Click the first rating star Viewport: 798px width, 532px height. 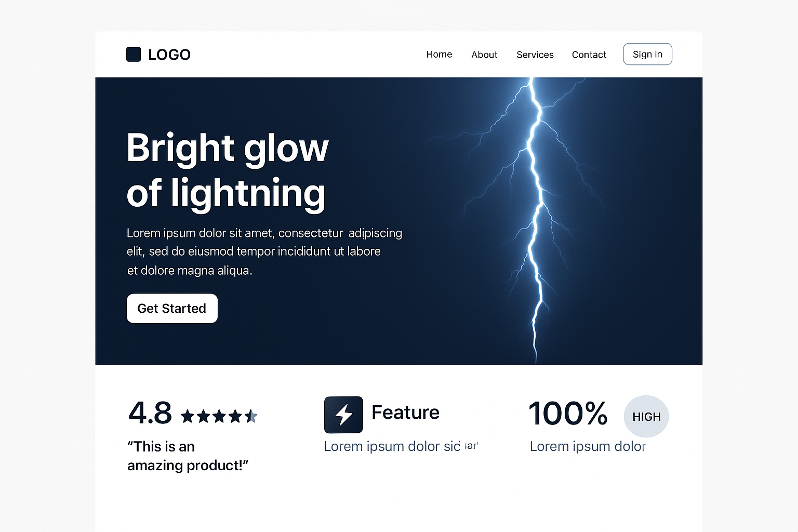188,416
